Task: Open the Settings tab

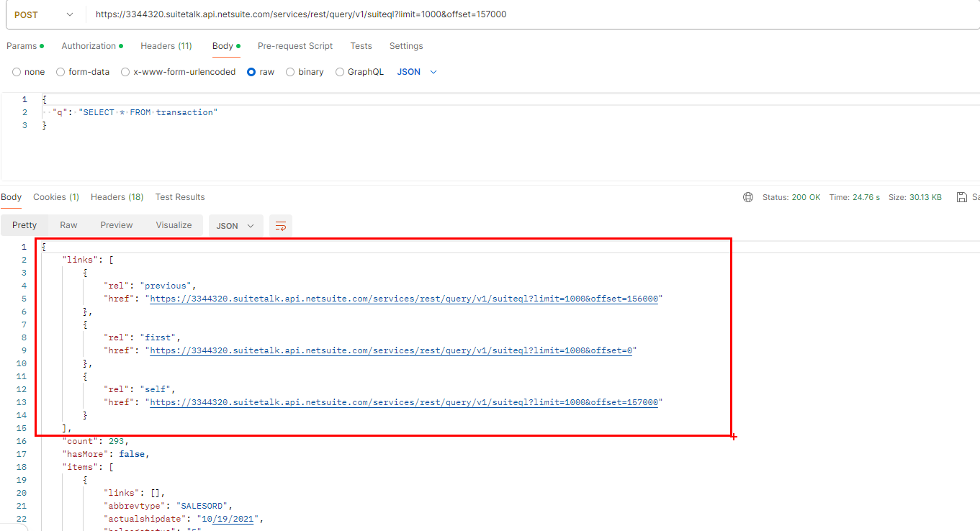Action: point(406,46)
